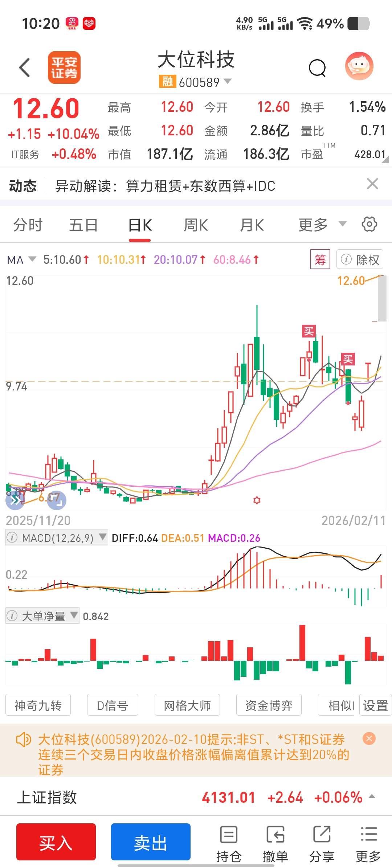Tap the notice speaker icon

click(24, 739)
